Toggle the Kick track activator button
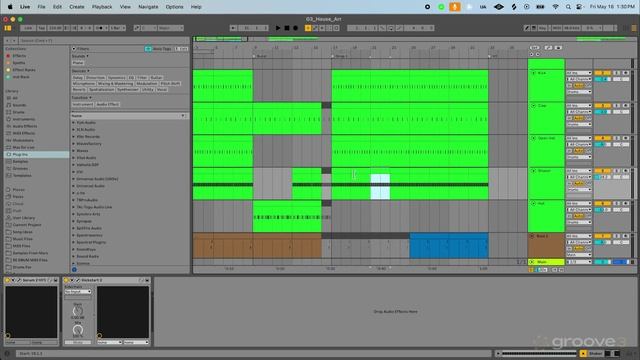640x360 pixels. tap(602, 73)
